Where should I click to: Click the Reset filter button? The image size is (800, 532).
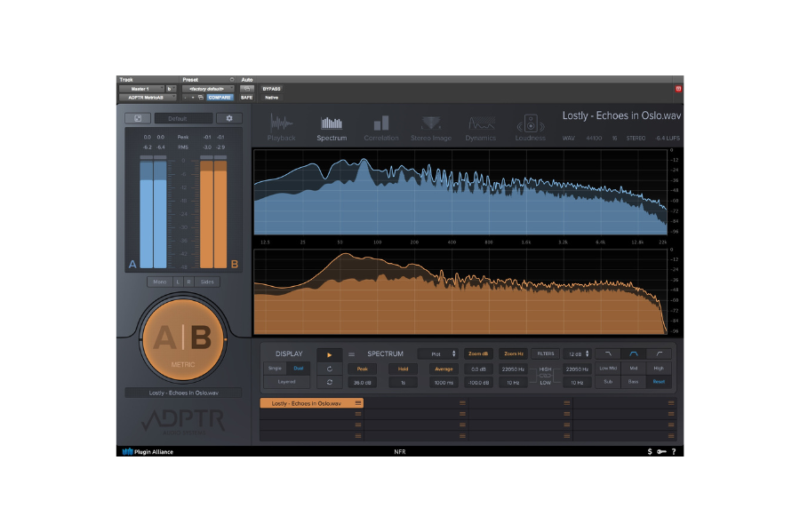pyautogui.click(x=660, y=382)
